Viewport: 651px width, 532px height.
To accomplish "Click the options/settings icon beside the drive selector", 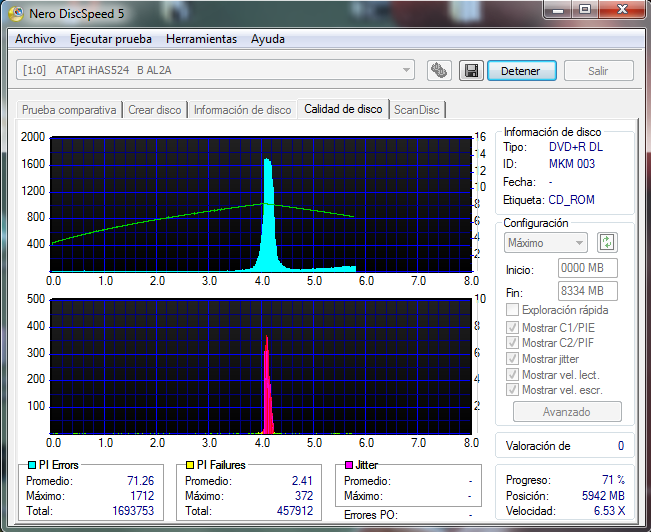I will [438, 71].
